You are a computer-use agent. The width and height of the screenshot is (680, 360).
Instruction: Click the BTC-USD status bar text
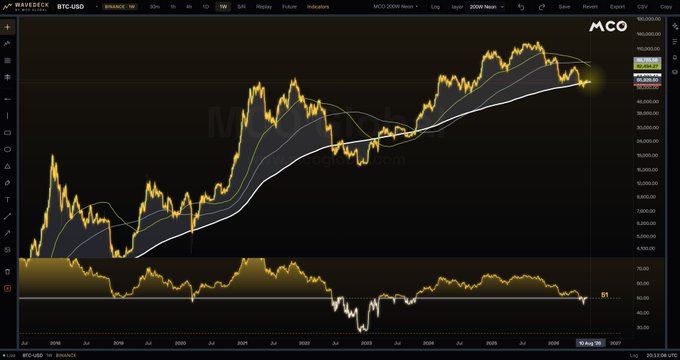point(33,355)
